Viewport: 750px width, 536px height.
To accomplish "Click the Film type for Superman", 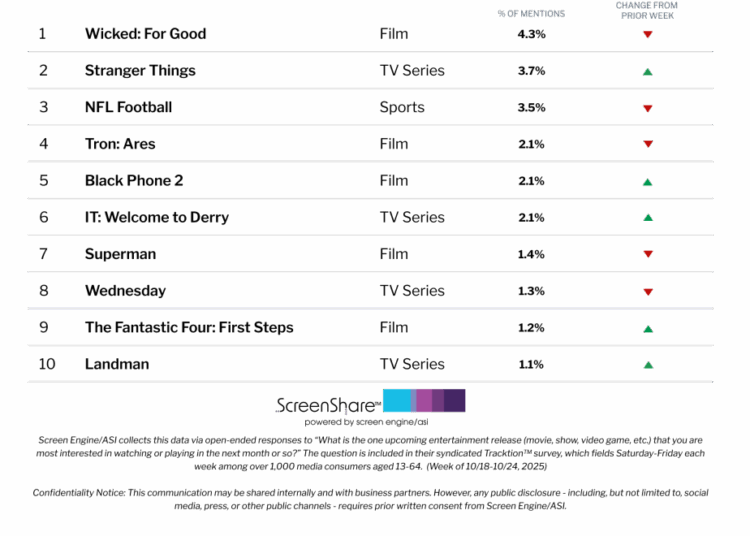I will (x=394, y=254).
